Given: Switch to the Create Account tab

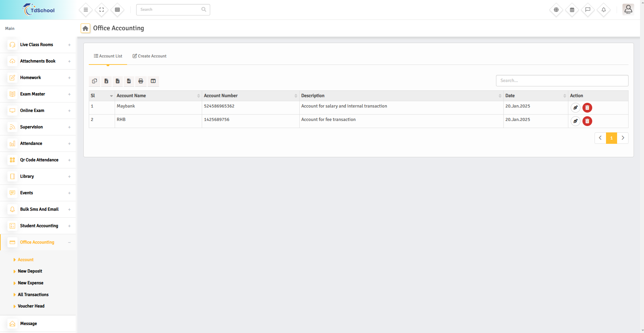Looking at the screenshot, I should [x=149, y=56].
